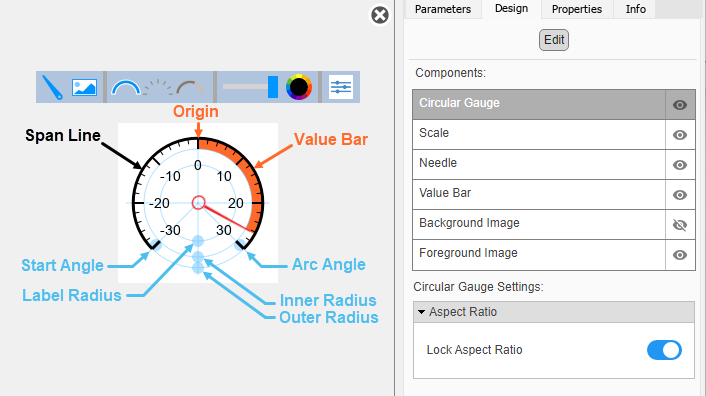Turn off Lock Aspect Ratio switch
This screenshot has height=396, width=706.
664,350
